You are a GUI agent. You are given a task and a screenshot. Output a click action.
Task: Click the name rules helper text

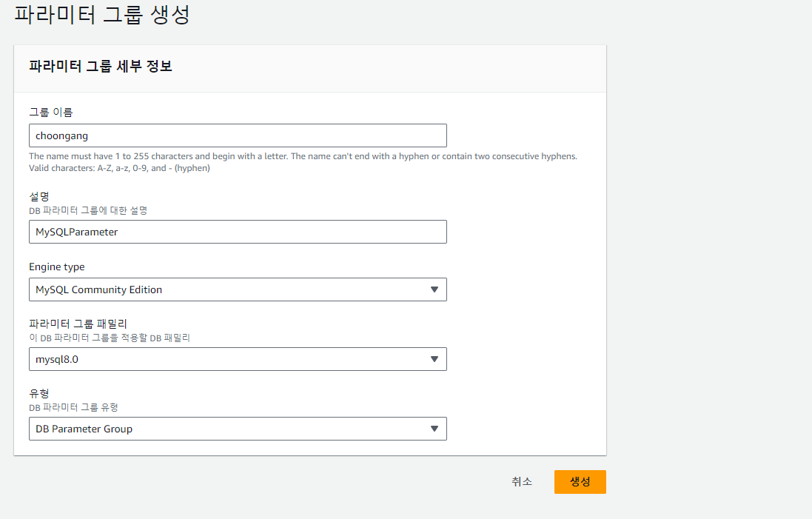(303, 162)
